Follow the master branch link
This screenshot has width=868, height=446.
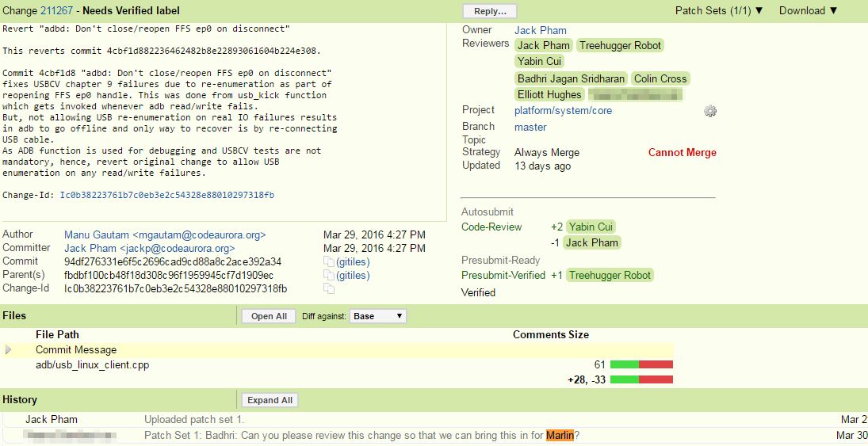click(x=530, y=127)
